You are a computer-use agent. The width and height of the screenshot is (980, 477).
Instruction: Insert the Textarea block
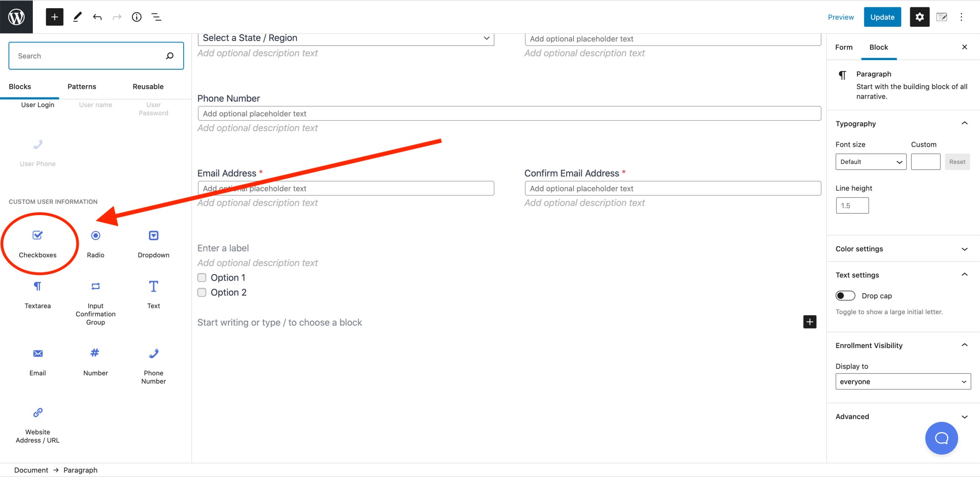pos(37,295)
